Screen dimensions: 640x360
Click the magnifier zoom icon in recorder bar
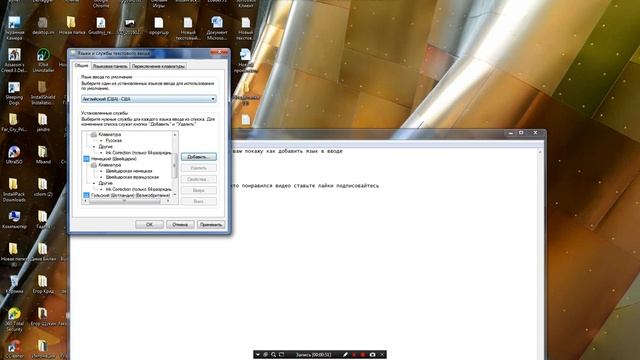tap(273, 355)
